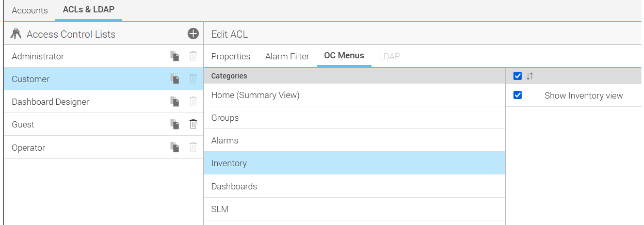
Task: Uncheck Show Inventory view
Action: [518, 95]
